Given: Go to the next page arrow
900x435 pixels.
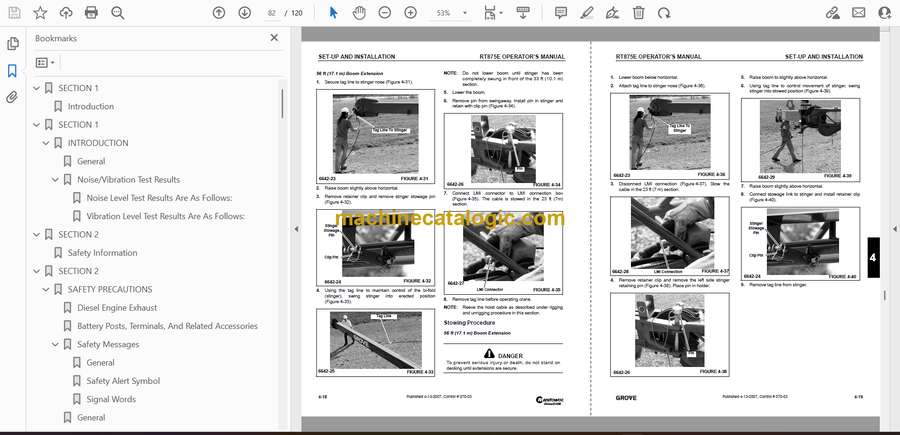Looking at the screenshot, I should pos(245,13).
